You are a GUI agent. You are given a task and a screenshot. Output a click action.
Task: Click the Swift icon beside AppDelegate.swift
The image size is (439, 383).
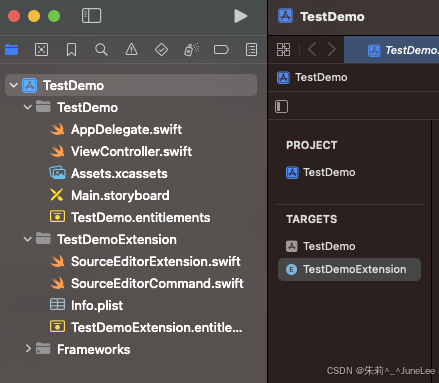[x=58, y=129]
